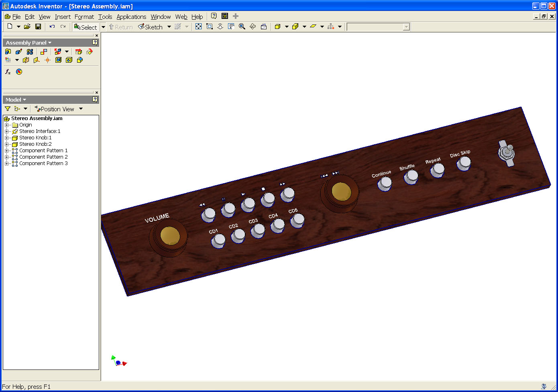Screen dimensions: 558x392
Task: Click the Sketch button in the toolbar
Action: click(150, 27)
